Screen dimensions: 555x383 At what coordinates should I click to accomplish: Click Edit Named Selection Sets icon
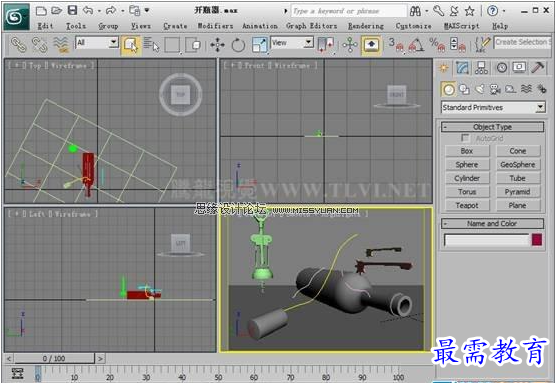pos(482,45)
